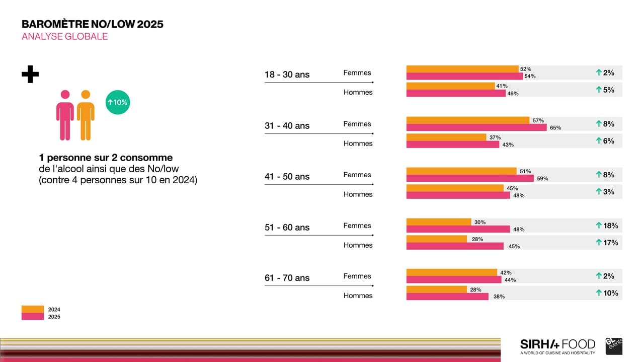
Task: Click the black plus icon
Action: point(30,75)
